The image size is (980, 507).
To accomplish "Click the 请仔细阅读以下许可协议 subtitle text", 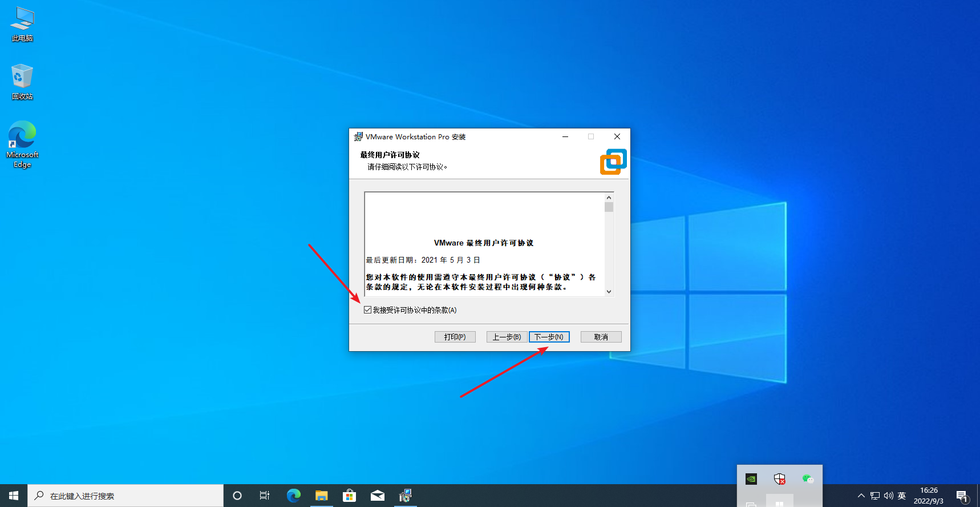I will [x=407, y=167].
